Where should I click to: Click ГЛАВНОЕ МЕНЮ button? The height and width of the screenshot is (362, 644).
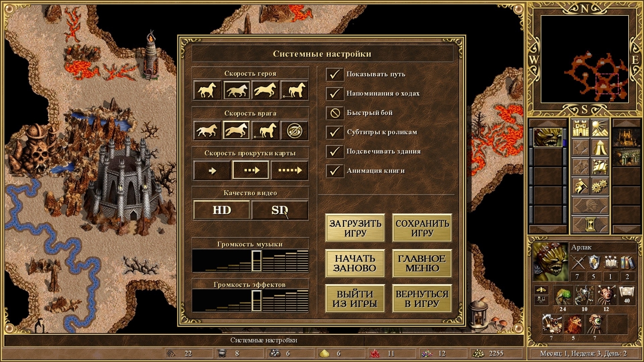click(422, 263)
